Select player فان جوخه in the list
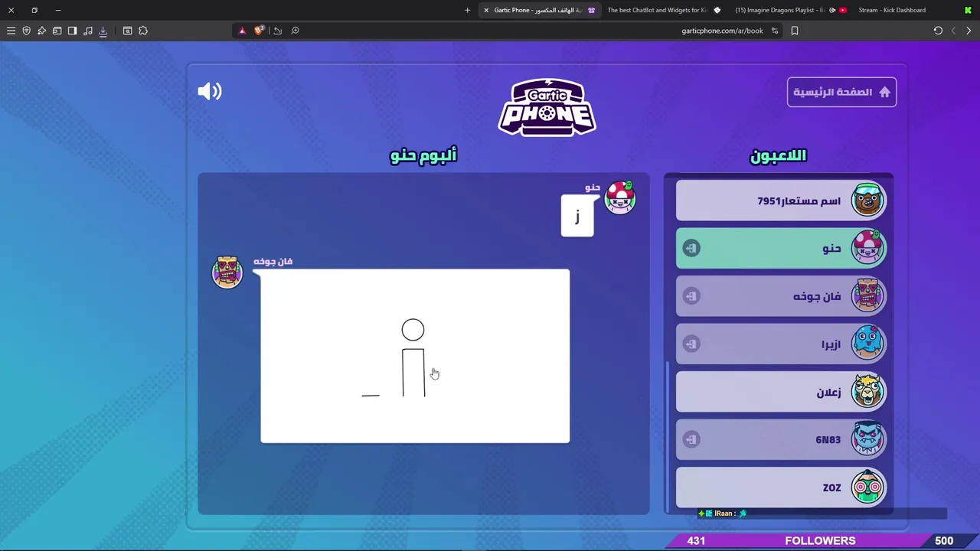Viewport: 980px width, 551px height. pos(781,296)
